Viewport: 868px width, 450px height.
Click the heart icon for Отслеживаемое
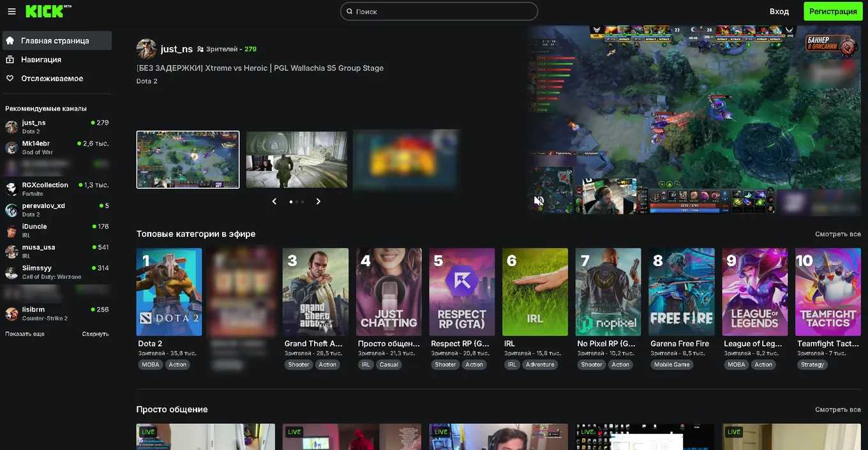pyautogui.click(x=10, y=79)
